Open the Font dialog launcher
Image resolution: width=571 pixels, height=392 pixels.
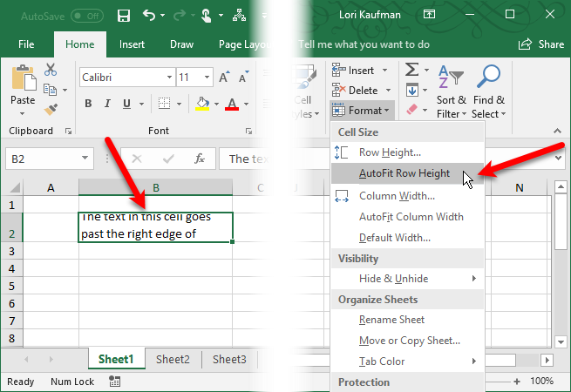[248, 131]
